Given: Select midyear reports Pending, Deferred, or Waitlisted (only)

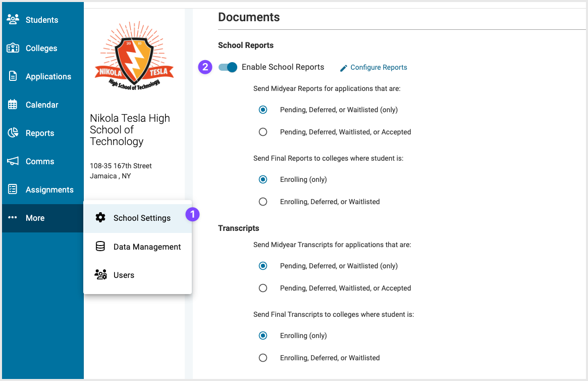Looking at the screenshot, I should click(263, 110).
